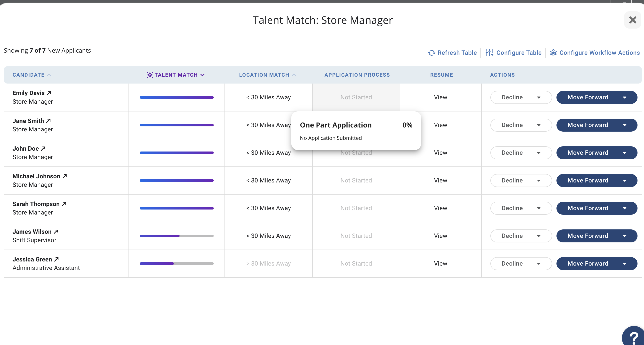Click Michael Johnson Not Started status

[356, 181]
